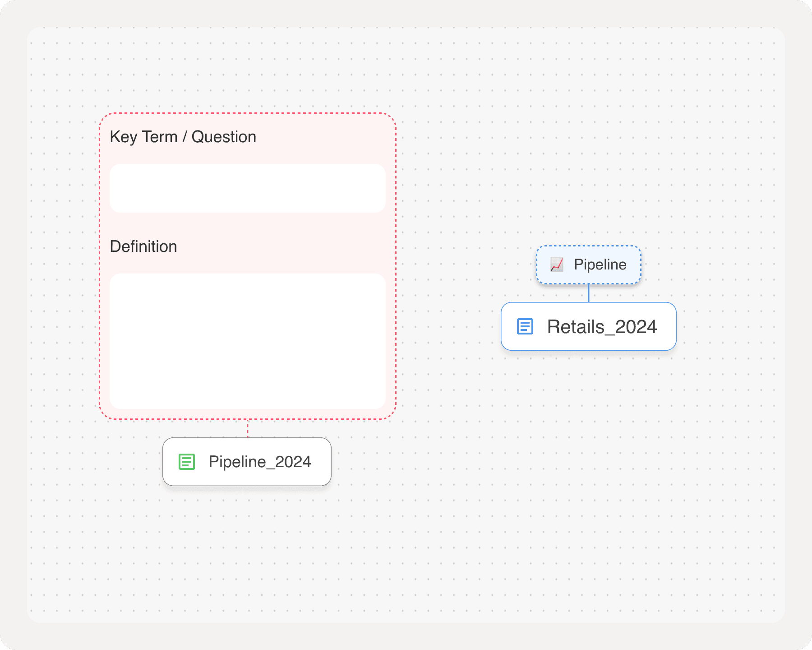
Task: Click the green document icon on Pipeline_2024
Action: (186, 462)
